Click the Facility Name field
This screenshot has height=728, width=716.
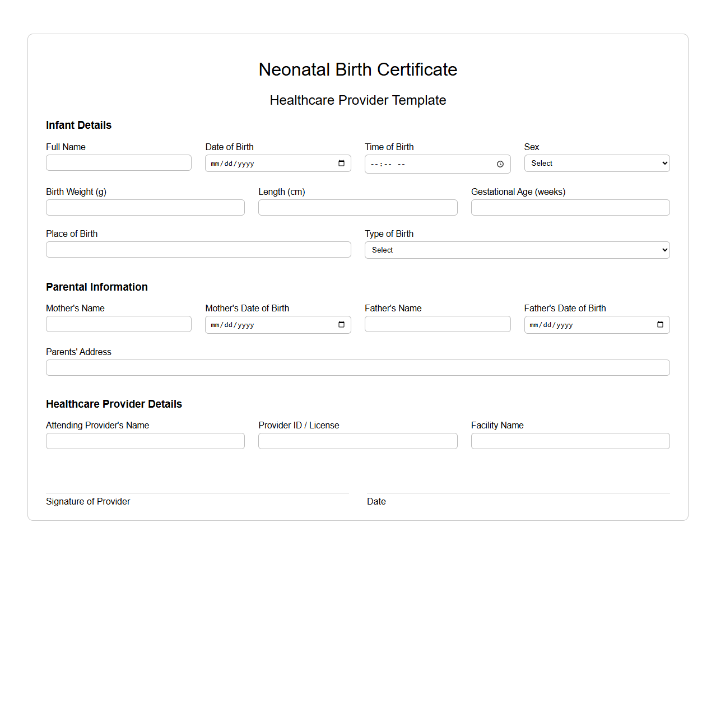[570, 441]
